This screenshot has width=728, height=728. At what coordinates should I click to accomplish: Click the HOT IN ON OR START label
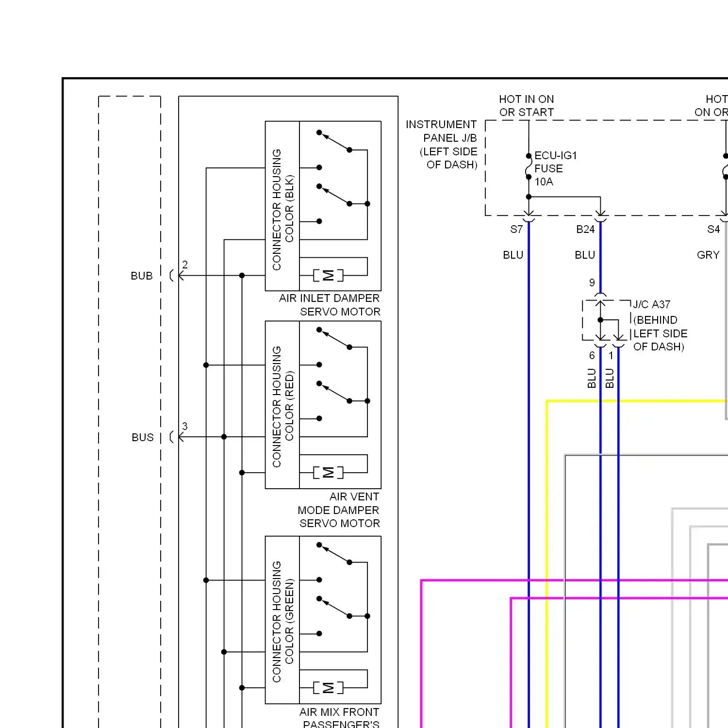tap(527, 106)
